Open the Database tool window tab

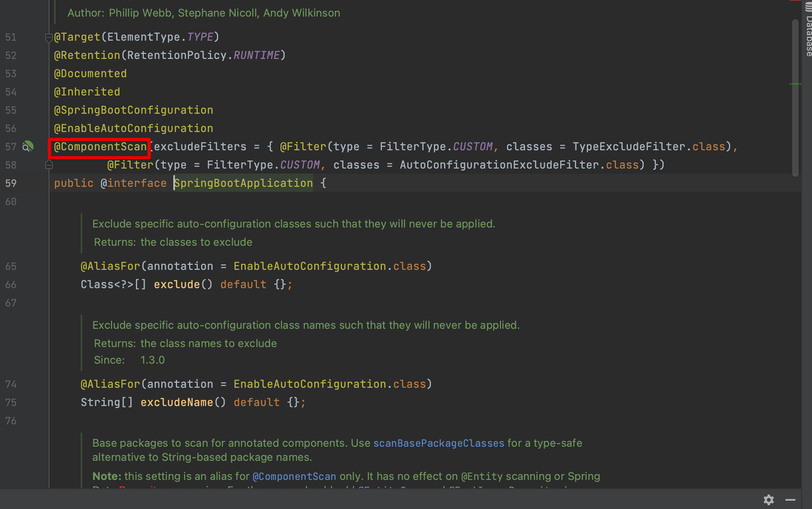(x=808, y=30)
